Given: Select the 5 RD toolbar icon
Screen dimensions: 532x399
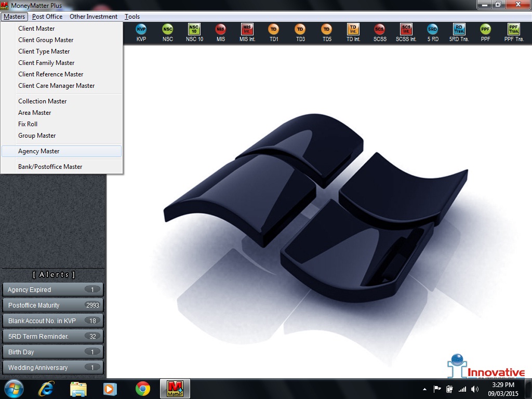Looking at the screenshot, I should (x=433, y=32).
